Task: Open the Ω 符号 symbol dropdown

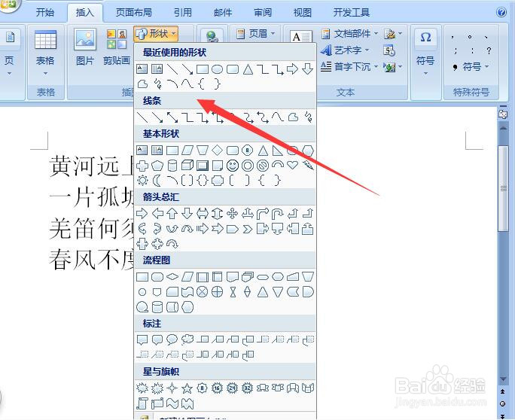Action: tap(425, 53)
